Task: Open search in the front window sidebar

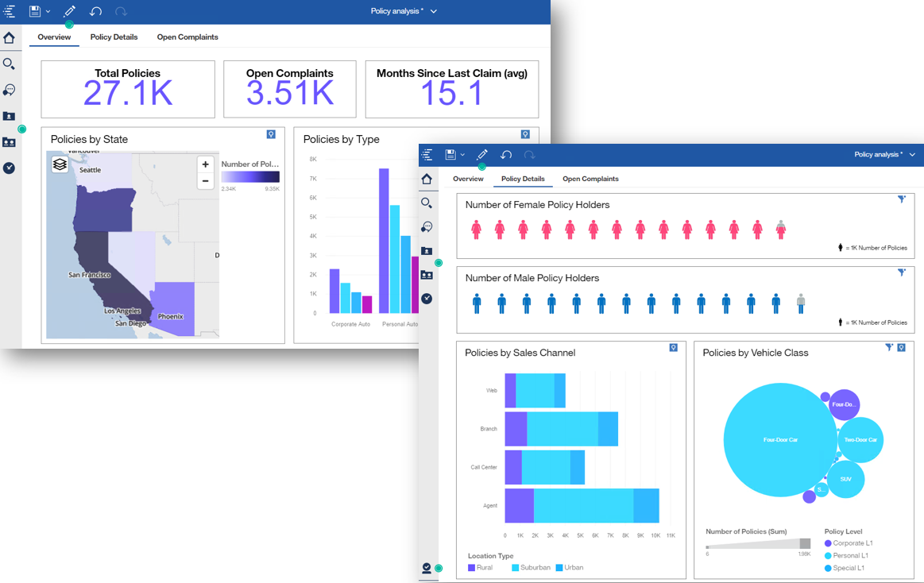Action: (x=427, y=203)
